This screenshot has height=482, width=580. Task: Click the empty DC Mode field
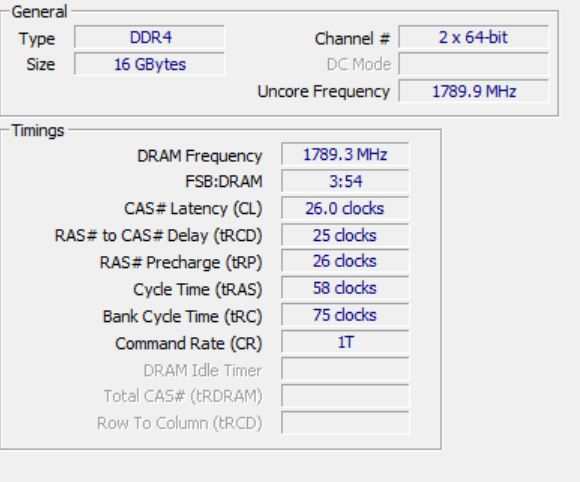[474, 64]
